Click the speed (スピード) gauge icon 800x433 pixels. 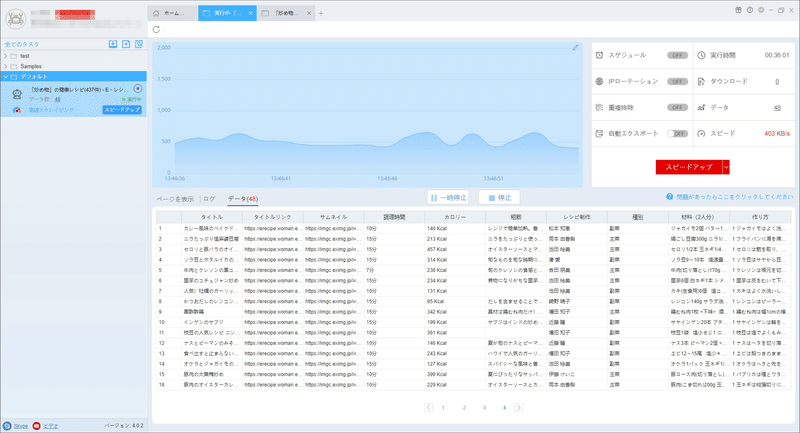click(x=702, y=134)
